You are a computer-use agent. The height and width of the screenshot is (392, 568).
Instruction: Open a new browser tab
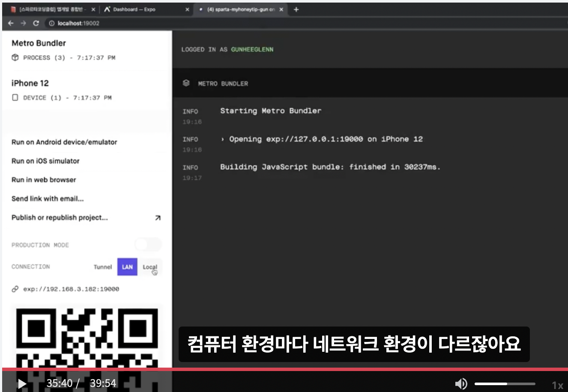[296, 9]
